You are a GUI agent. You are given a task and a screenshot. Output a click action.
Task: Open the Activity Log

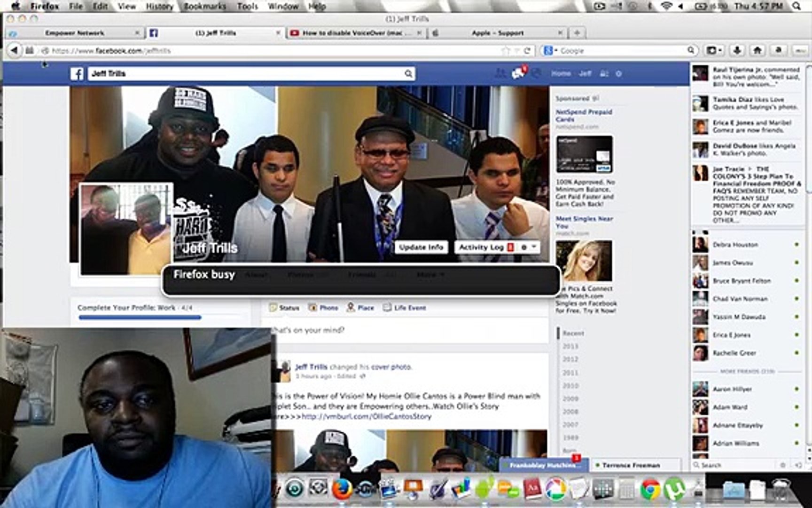(x=484, y=247)
